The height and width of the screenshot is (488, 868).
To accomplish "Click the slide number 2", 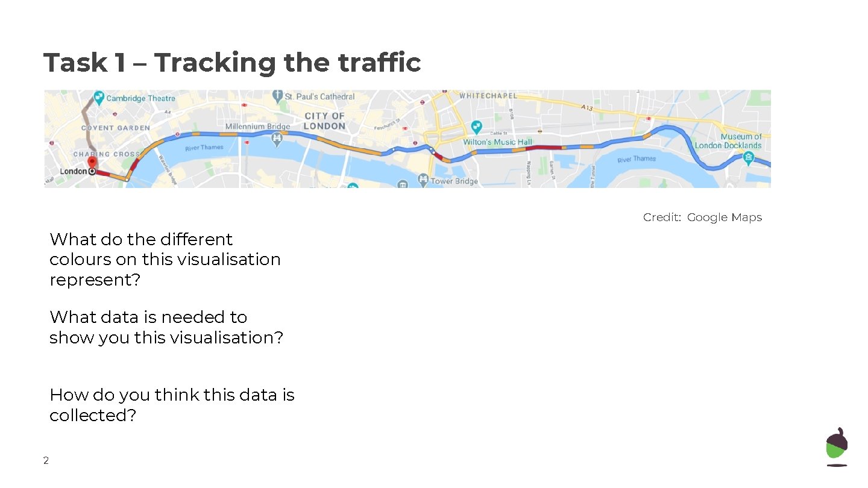I will coord(46,461).
